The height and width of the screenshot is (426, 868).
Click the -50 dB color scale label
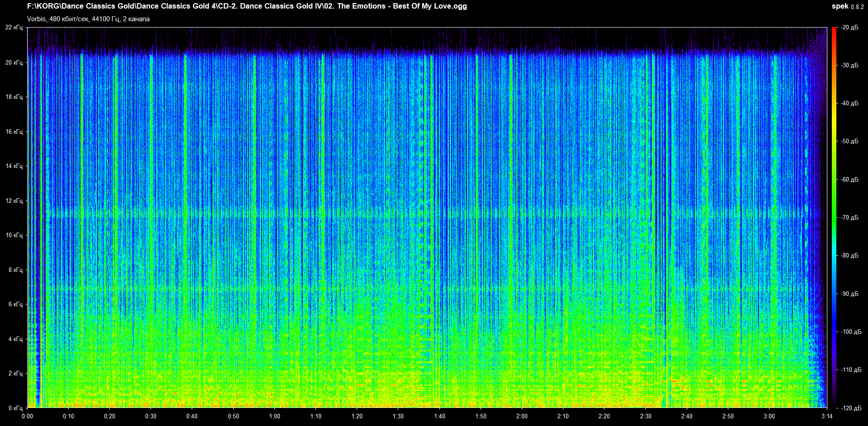pos(849,141)
